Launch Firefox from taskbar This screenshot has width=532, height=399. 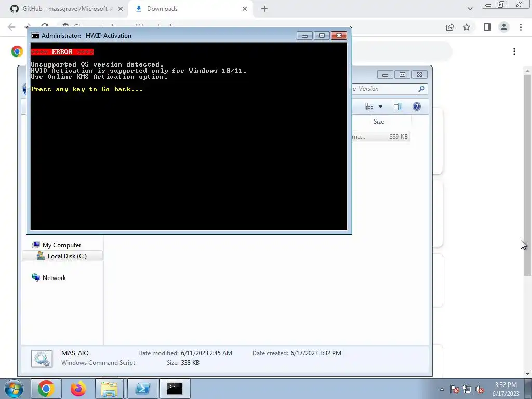coord(78,389)
